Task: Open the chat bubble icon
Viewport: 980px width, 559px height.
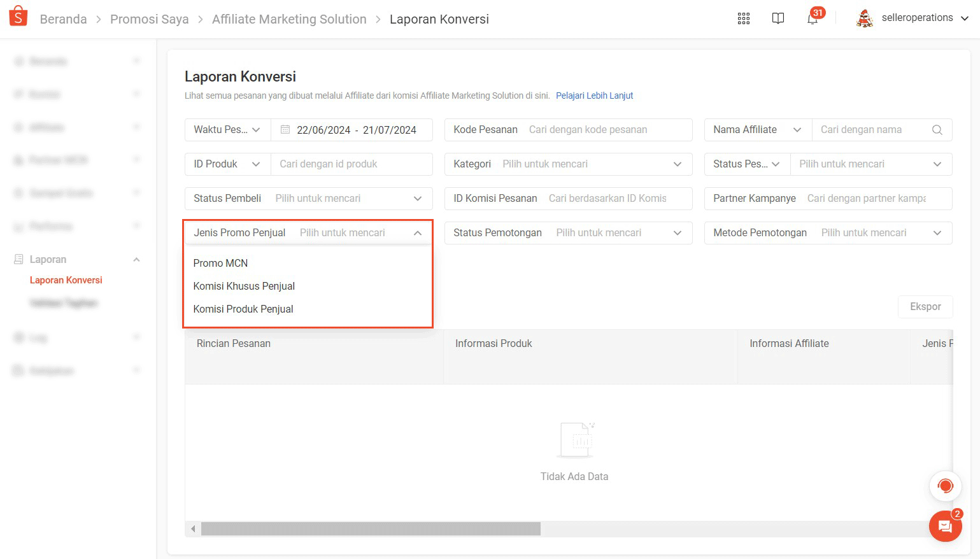Action: click(x=945, y=527)
